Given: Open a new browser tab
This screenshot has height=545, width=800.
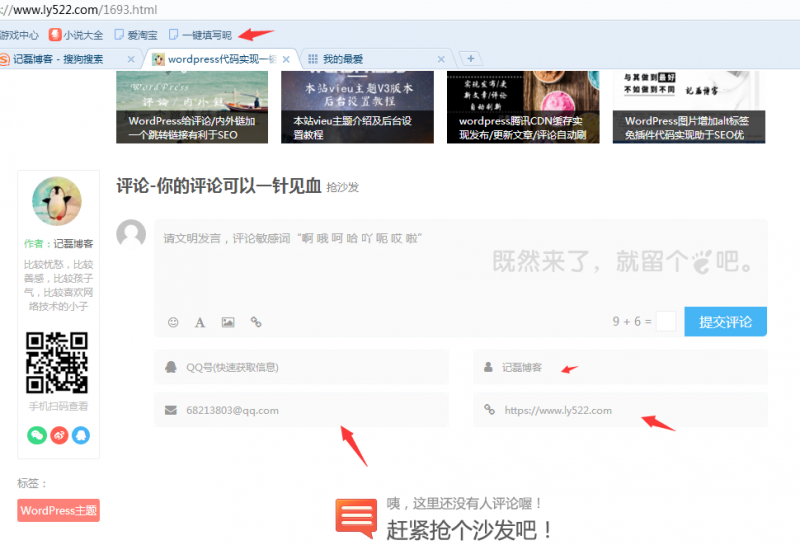Looking at the screenshot, I should point(470,59).
